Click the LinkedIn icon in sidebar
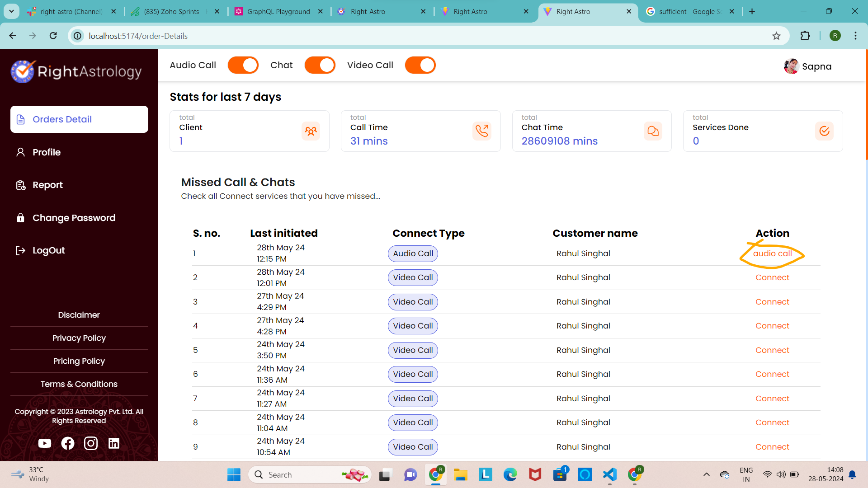Screen dimensions: 868x488 (114, 443)
